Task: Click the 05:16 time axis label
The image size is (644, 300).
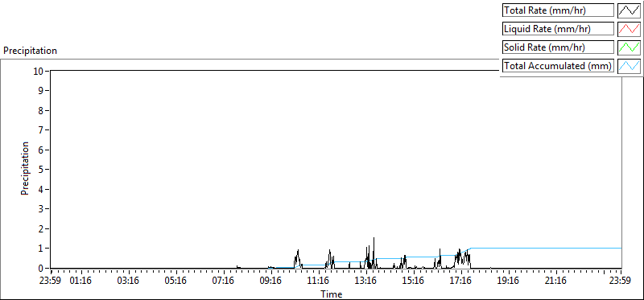Action: pyautogui.click(x=175, y=282)
